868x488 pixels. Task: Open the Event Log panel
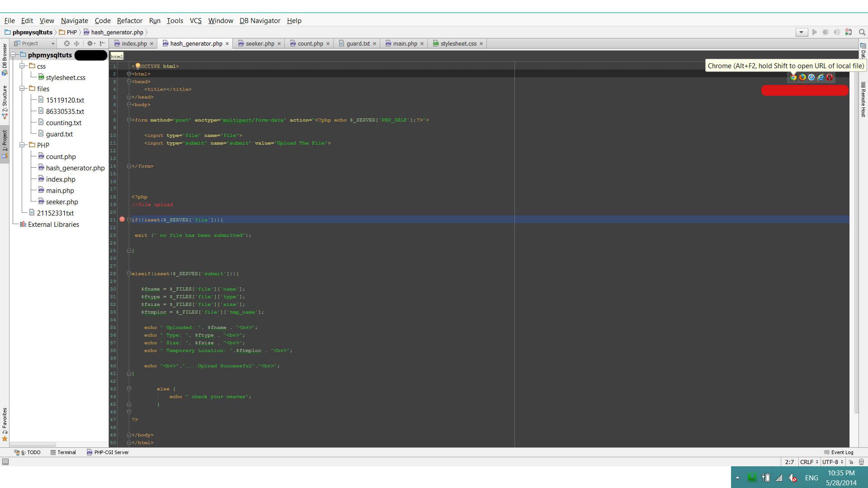click(839, 452)
